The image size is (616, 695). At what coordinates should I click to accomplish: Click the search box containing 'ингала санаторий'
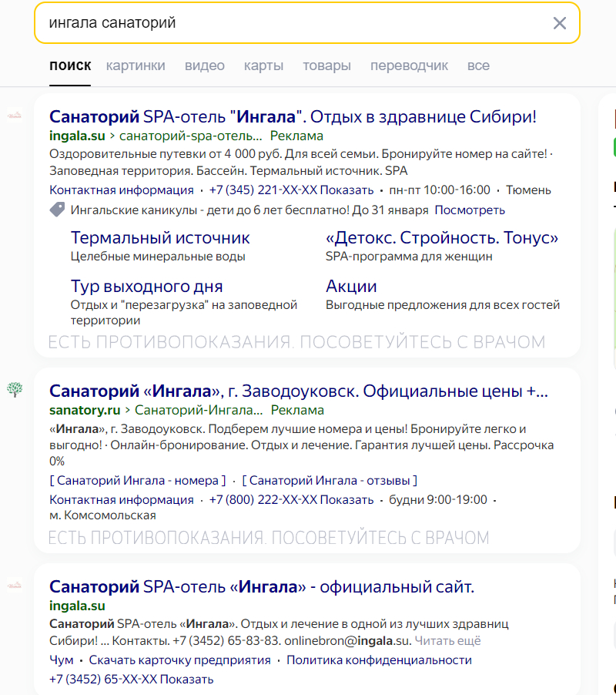point(307,23)
